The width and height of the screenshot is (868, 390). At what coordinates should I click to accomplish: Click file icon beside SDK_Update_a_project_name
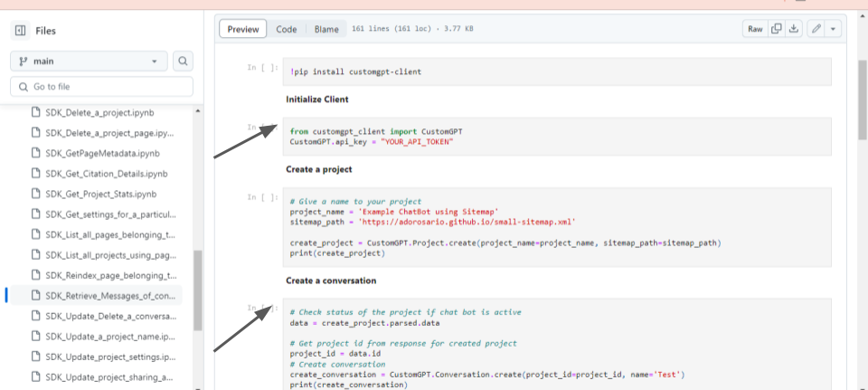[x=35, y=337]
